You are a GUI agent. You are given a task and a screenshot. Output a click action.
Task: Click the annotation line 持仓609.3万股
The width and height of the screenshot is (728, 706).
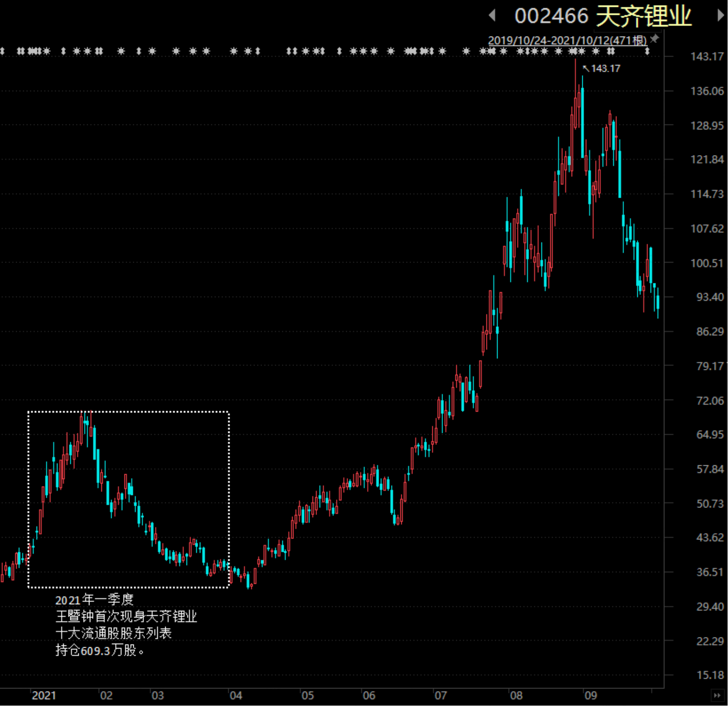(x=100, y=651)
